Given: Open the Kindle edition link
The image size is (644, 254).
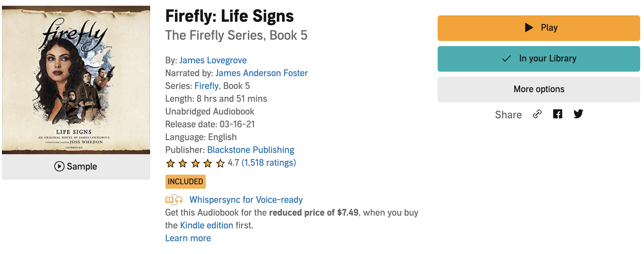Looking at the screenshot, I should pyautogui.click(x=207, y=226).
